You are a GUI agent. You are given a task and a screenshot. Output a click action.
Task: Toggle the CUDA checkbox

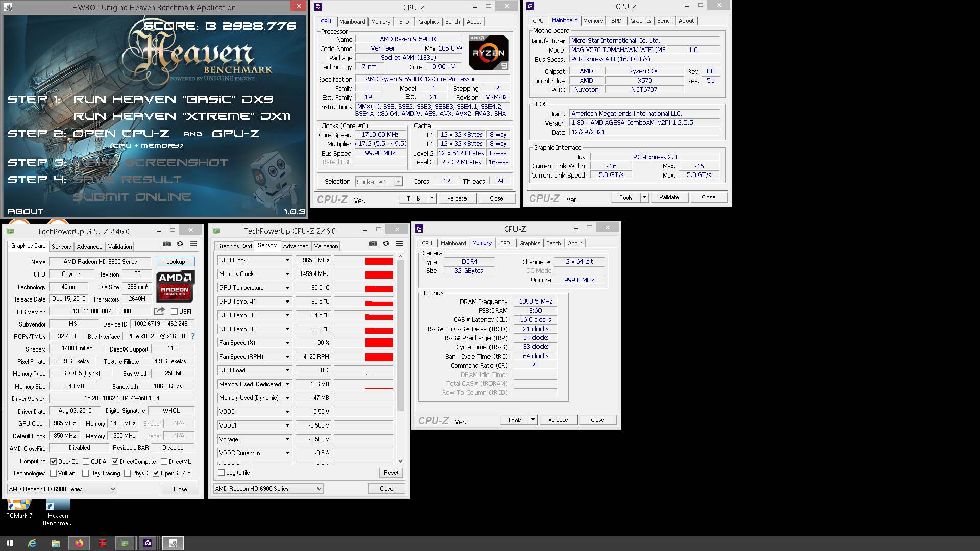(86, 461)
